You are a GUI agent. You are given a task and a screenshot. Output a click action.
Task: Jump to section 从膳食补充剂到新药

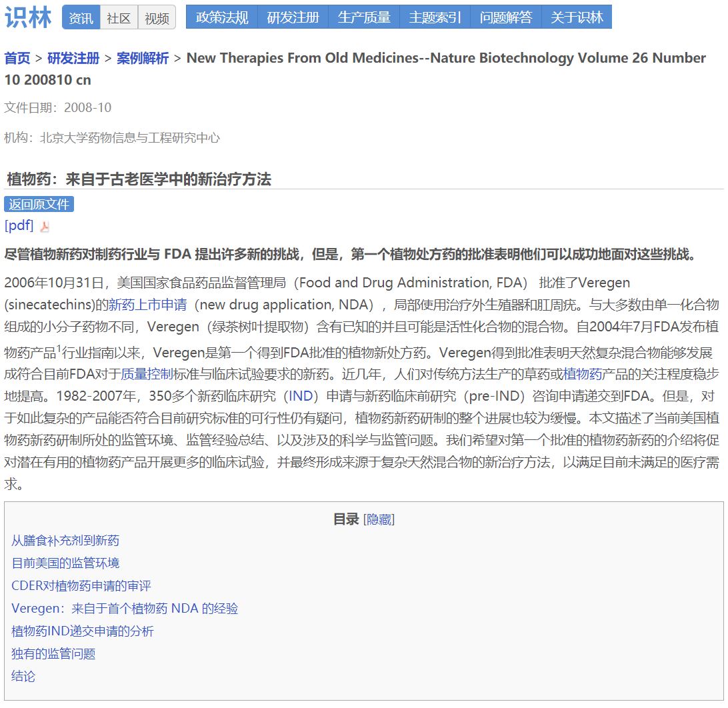[65, 541]
